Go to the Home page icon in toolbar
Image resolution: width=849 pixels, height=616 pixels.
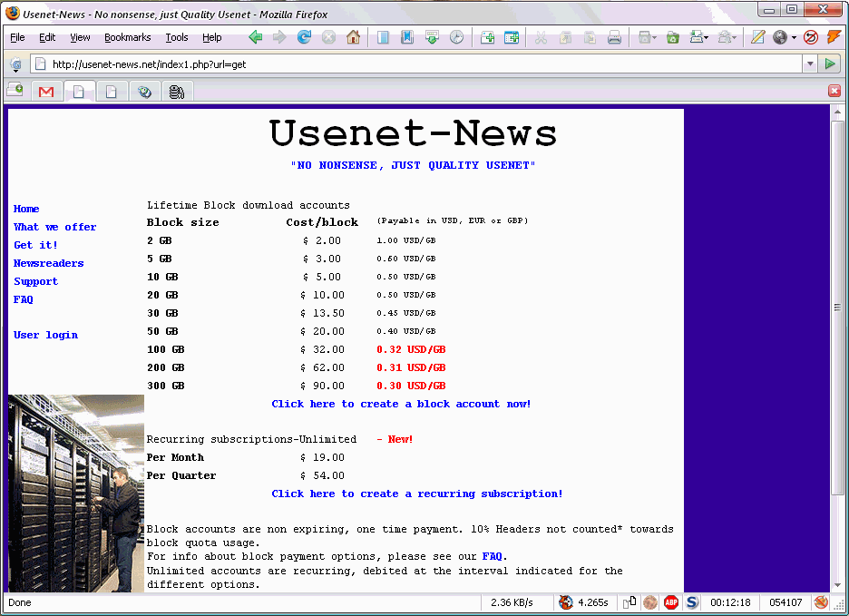353,37
